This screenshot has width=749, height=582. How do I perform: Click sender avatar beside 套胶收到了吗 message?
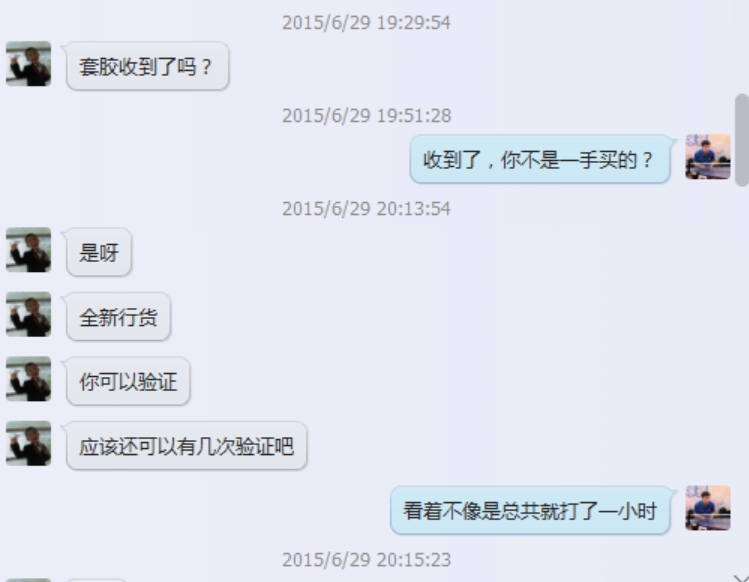pyautogui.click(x=29, y=64)
